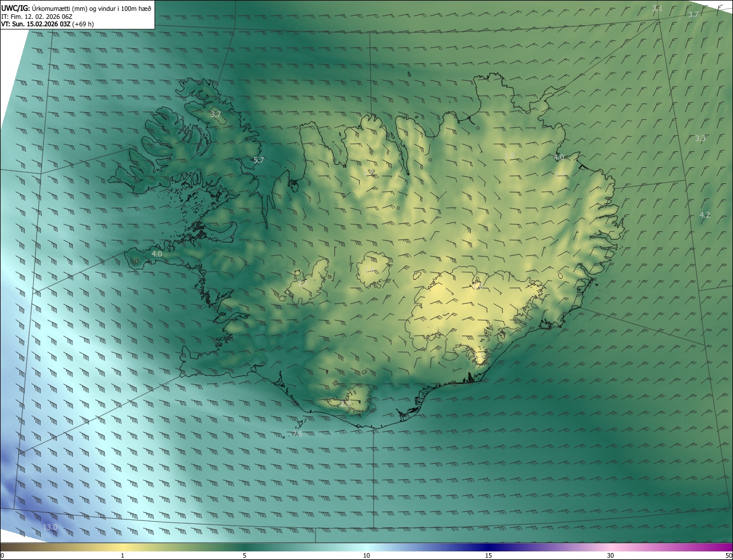Image resolution: width=733 pixels, height=560 pixels.
Task: Click the 7.6 label off the south coast
Action: tap(297, 433)
